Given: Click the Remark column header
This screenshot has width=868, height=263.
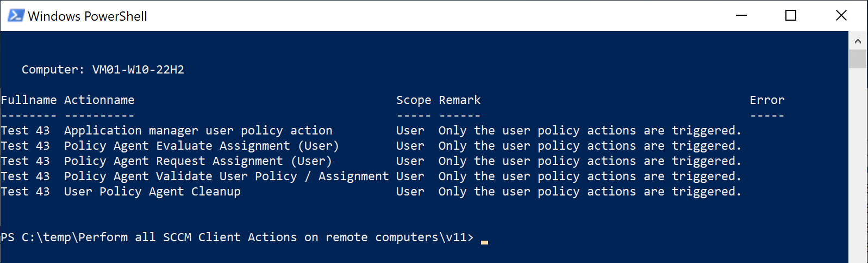Looking at the screenshot, I should point(459,100).
